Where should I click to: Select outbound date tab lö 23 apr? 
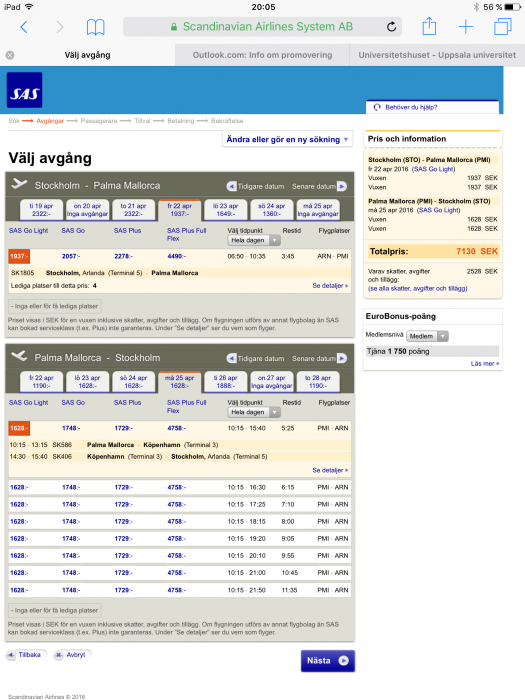click(x=225, y=210)
